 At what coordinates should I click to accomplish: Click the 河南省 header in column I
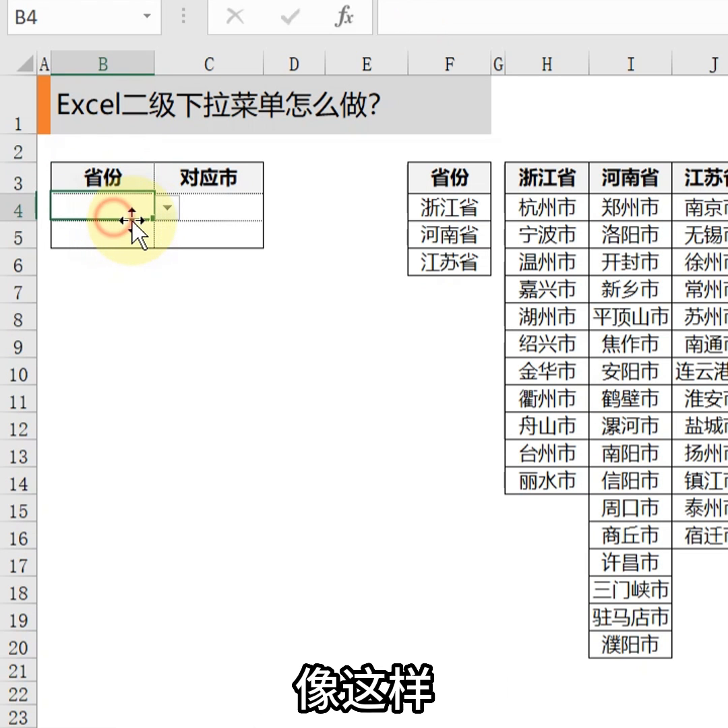[630, 177]
